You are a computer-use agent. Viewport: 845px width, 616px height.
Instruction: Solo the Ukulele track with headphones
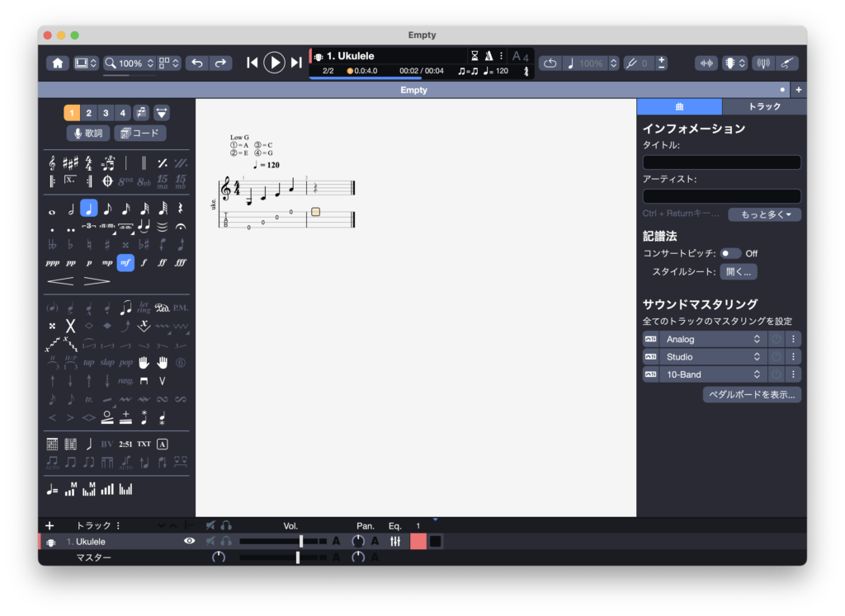pos(226,541)
